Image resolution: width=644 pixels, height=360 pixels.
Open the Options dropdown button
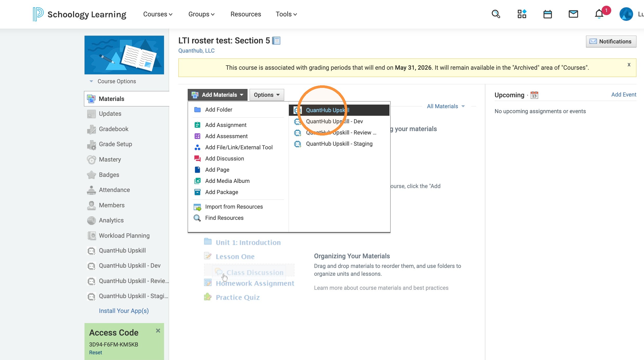tap(267, 95)
